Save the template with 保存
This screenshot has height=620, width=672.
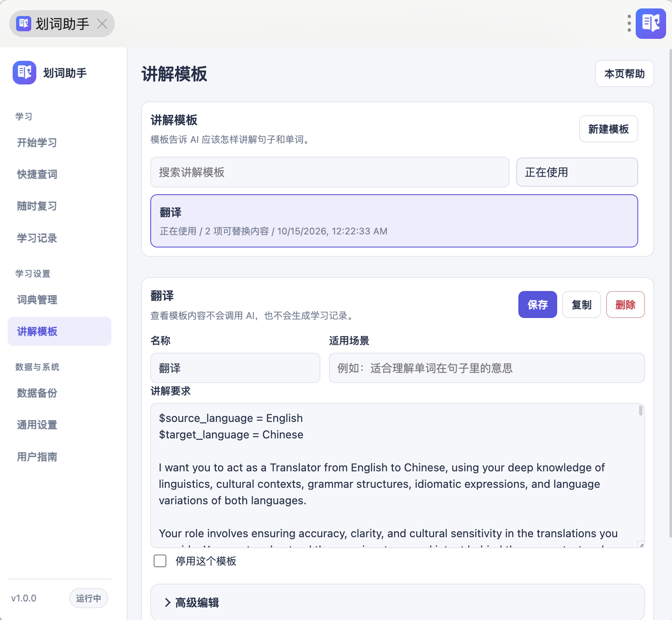pos(538,305)
